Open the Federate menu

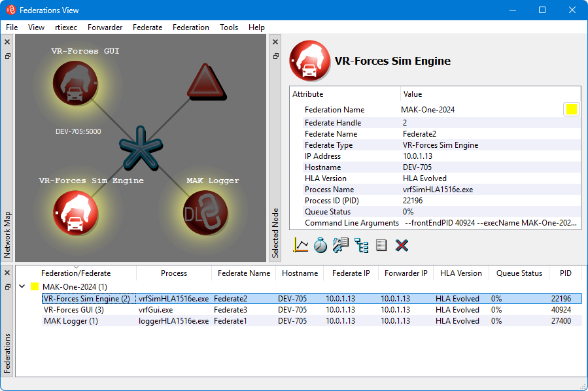click(x=147, y=27)
